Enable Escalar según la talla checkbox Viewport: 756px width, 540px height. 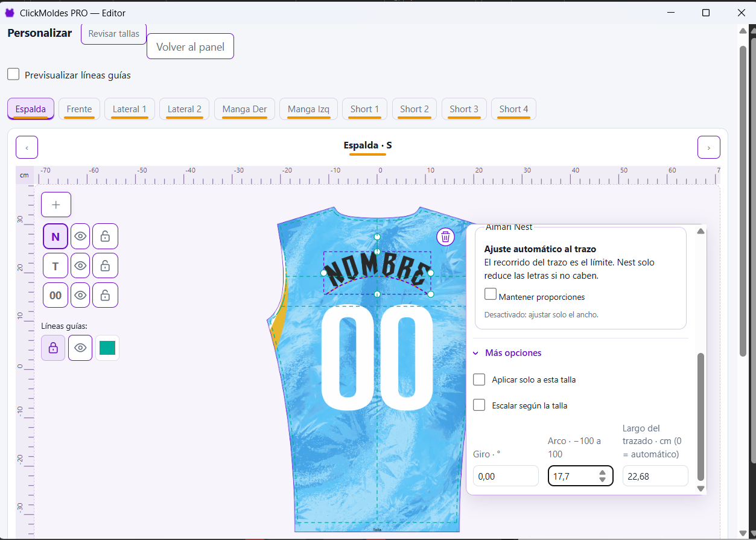click(x=479, y=405)
